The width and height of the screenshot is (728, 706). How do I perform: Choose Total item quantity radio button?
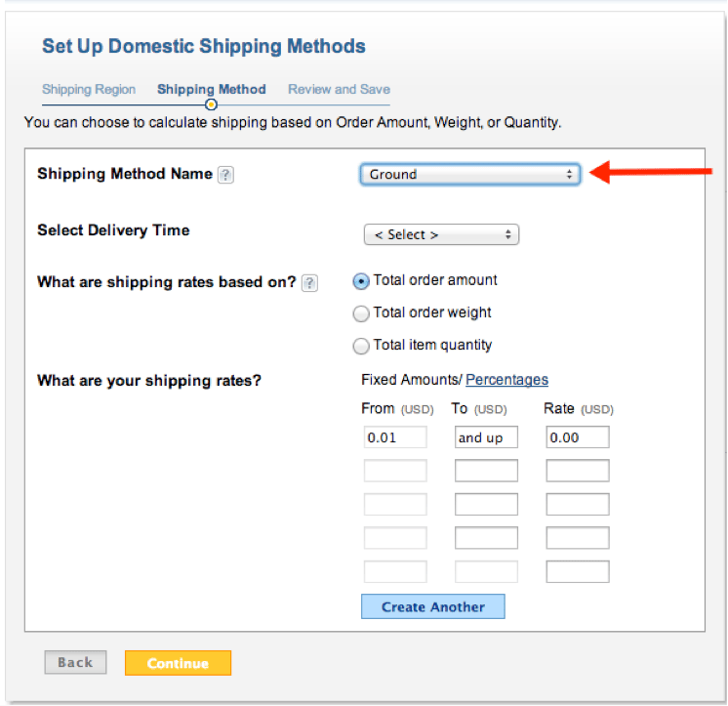point(361,346)
